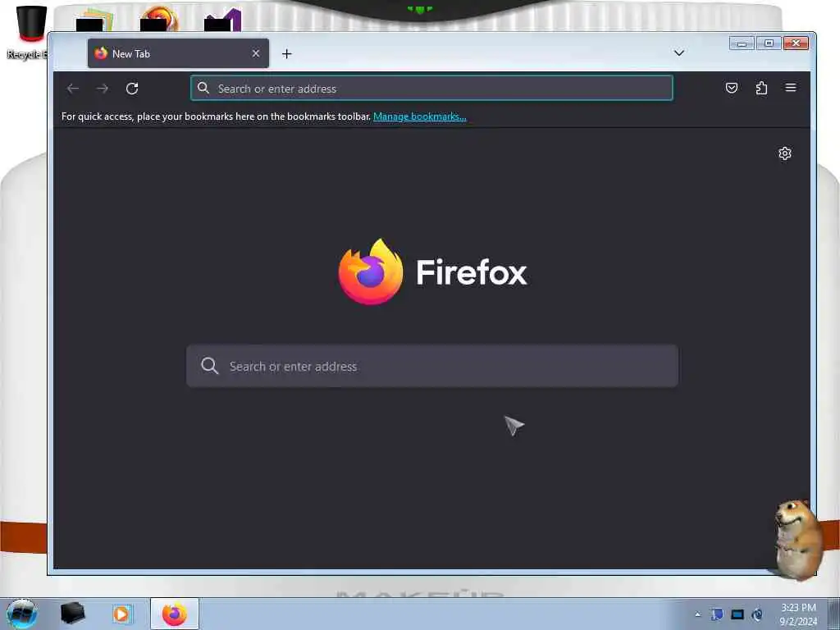Go back using the back arrow
Screen dimensions: 840x630
73,89
